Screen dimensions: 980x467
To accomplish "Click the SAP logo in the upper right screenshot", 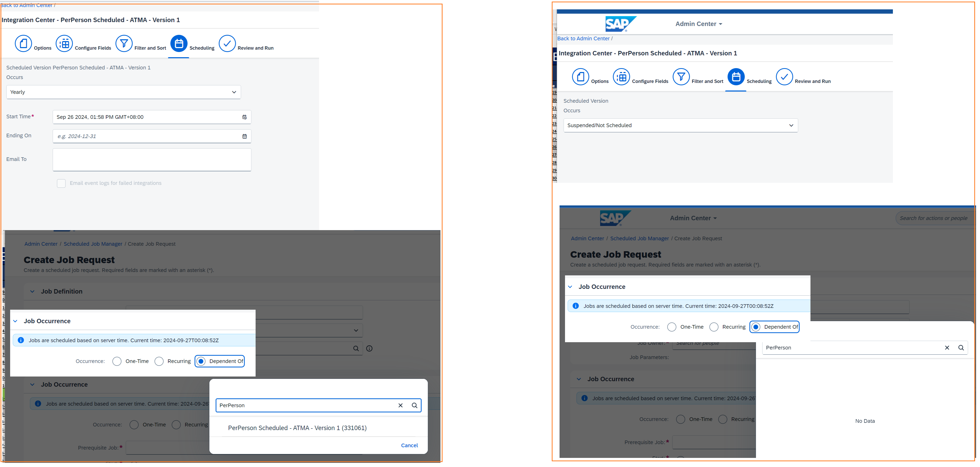I will 620,24.
